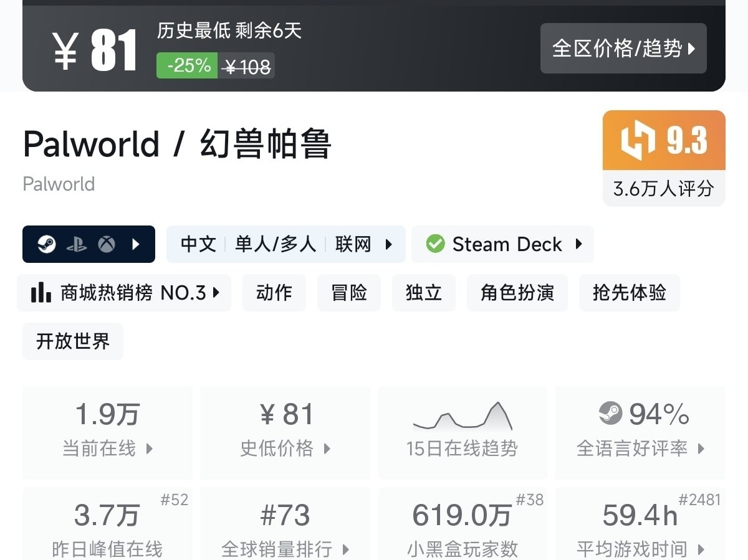Select the 角色扮演 tag
Image resolution: width=748 pixels, height=560 pixels.
pos(517,293)
